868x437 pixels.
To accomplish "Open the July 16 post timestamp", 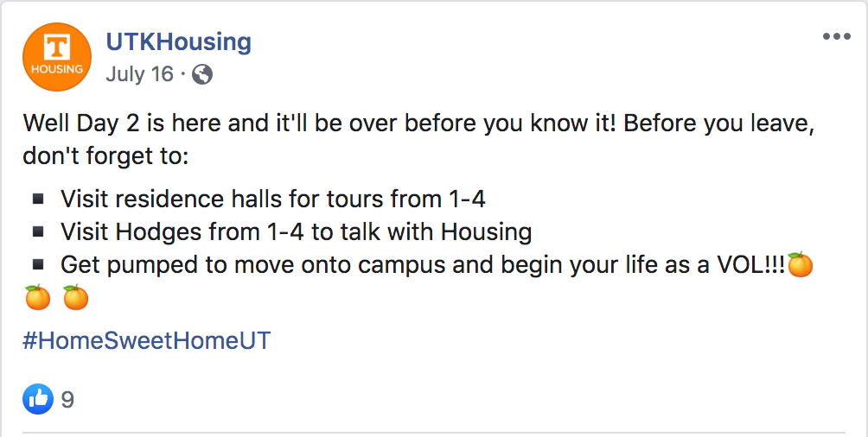I will (139, 74).
